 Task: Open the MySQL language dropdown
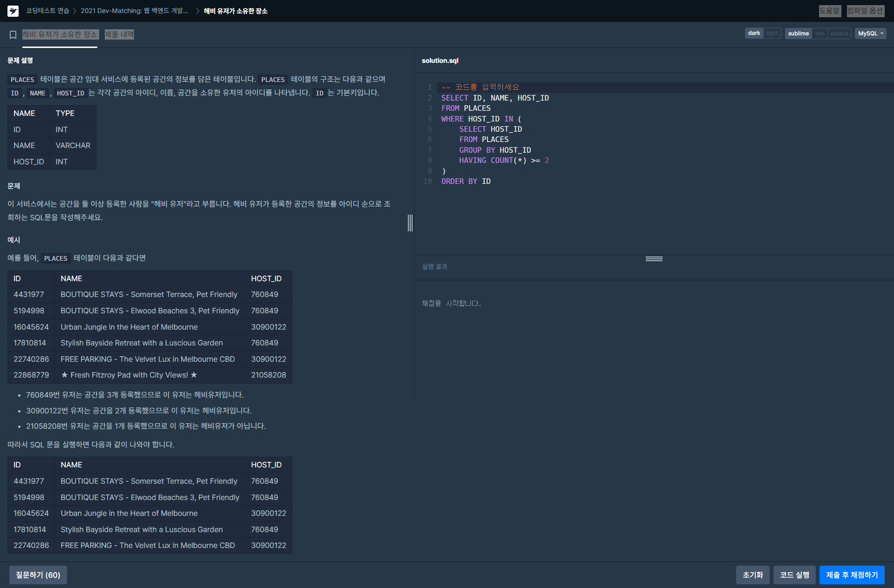tap(870, 34)
